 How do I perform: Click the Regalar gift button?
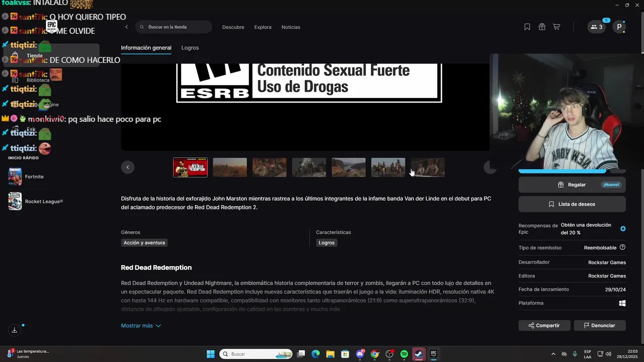[572, 185]
